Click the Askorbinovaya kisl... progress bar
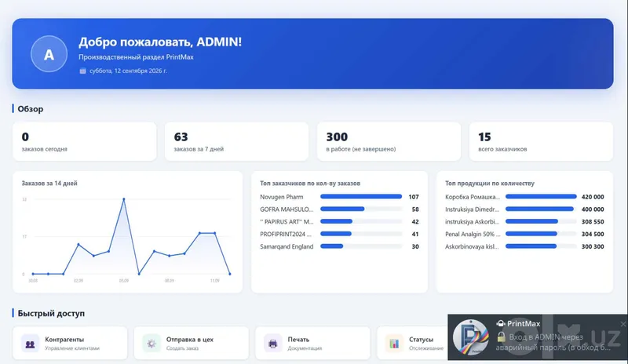 (541, 246)
